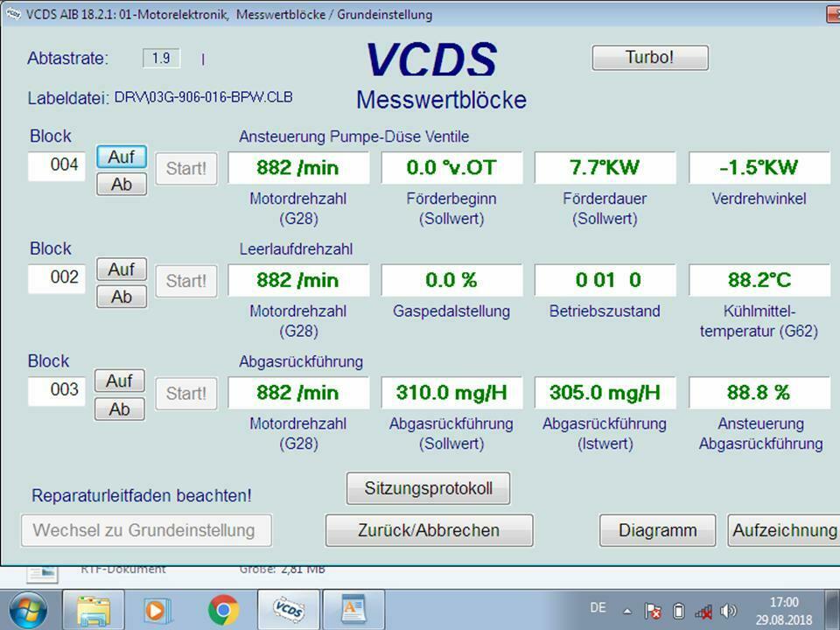
Task: Click the Aufzeichnung button
Action: click(x=784, y=530)
